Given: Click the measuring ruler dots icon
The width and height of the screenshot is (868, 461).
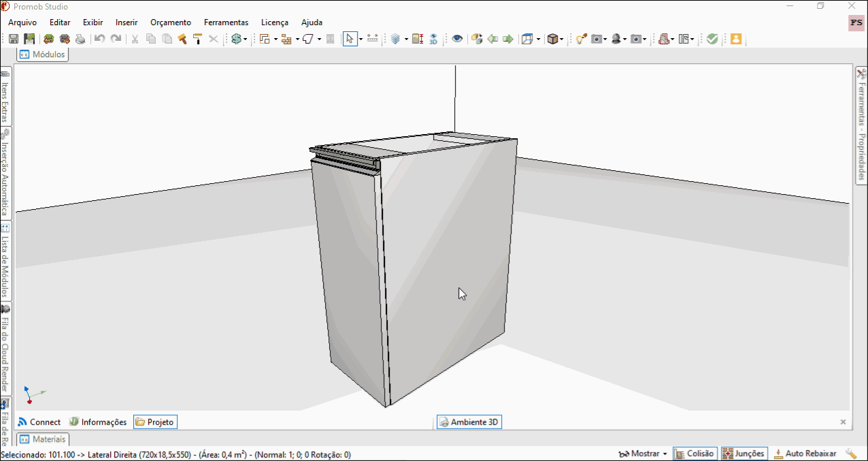Looking at the screenshot, I should [373, 39].
